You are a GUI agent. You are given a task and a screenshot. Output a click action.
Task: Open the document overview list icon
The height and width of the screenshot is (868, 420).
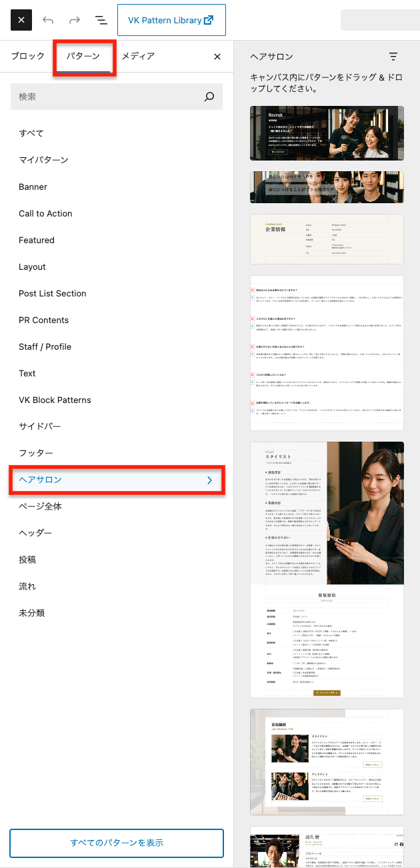point(101,20)
